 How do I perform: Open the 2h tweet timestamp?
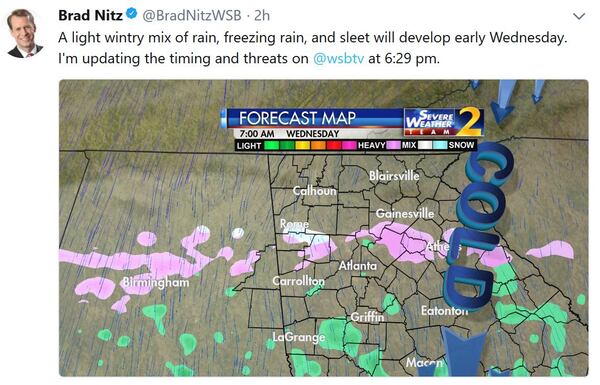click(x=262, y=15)
